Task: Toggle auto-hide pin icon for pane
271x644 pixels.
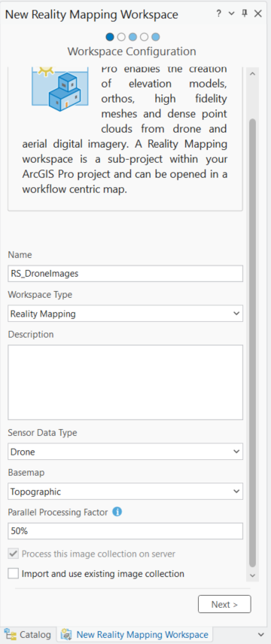Action: pyautogui.click(x=245, y=14)
